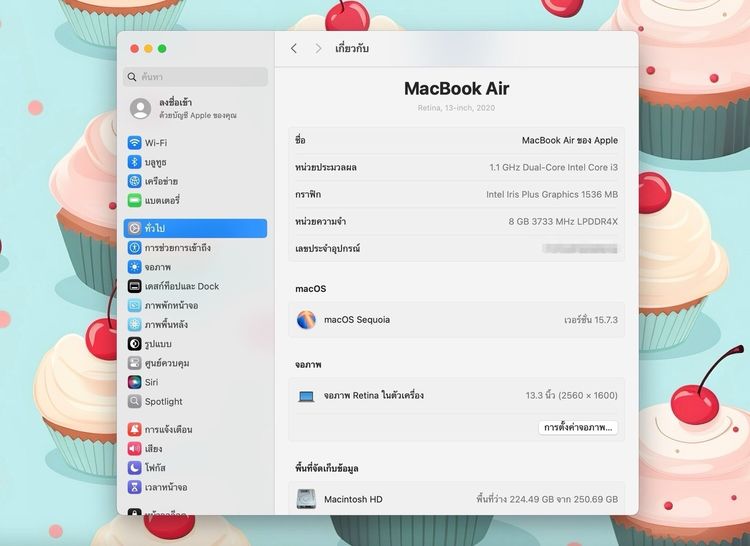The image size is (750, 546).
Task: Open the Network (เครือข่าย) globe icon
Action: click(x=134, y=181)
